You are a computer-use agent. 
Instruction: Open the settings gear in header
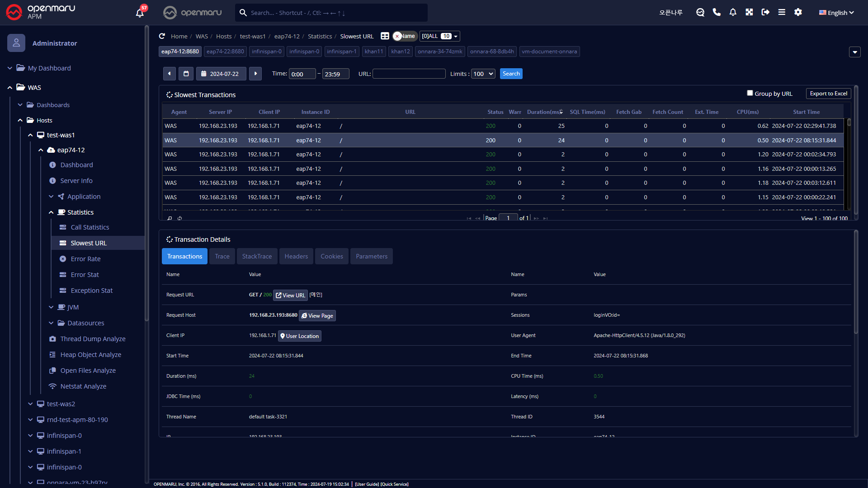click(x=798, y=12)
